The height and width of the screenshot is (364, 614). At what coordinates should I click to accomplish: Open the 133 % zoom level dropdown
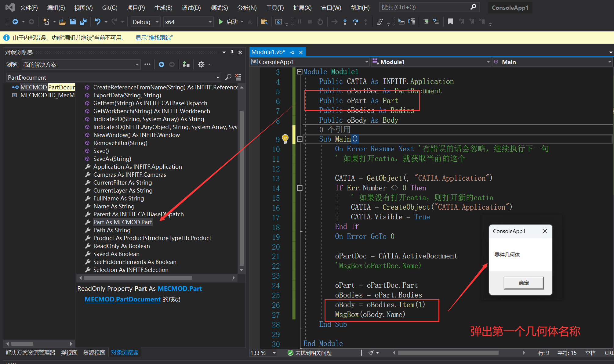274,353
